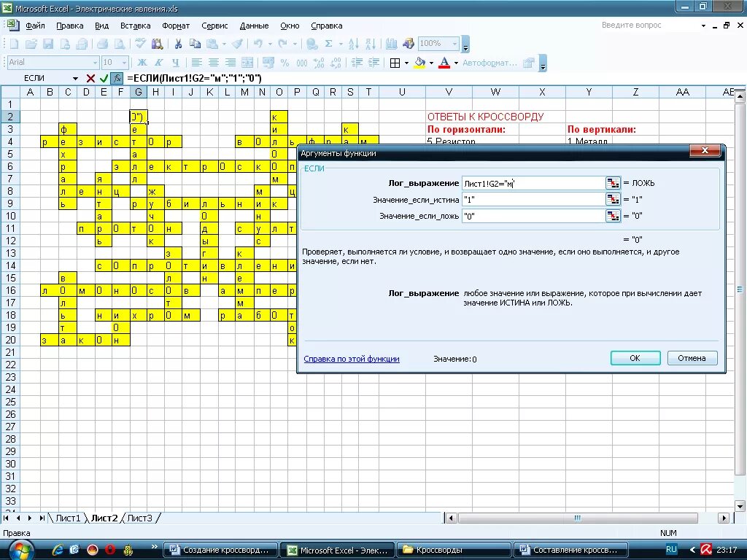Click the RU language indicator in tray
The width and height of the screenshot is (747, 560).
click(x=671, y=550)
